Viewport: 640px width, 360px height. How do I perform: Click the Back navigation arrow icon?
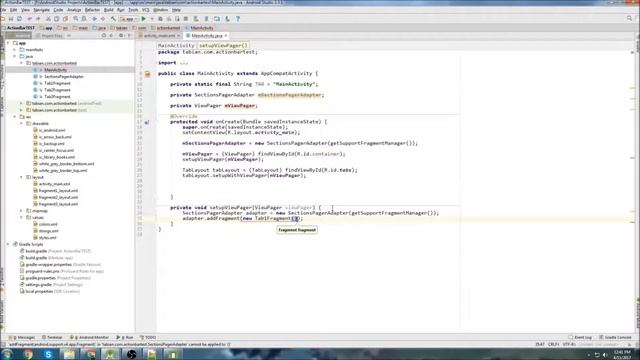coord(95,19)
